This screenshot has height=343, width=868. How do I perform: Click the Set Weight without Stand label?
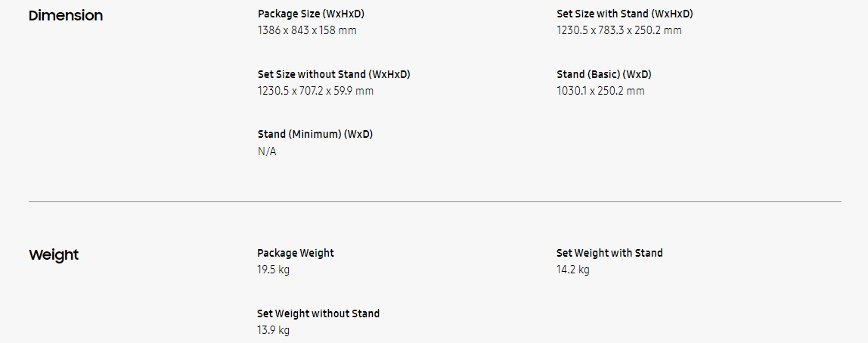point(318,313)
